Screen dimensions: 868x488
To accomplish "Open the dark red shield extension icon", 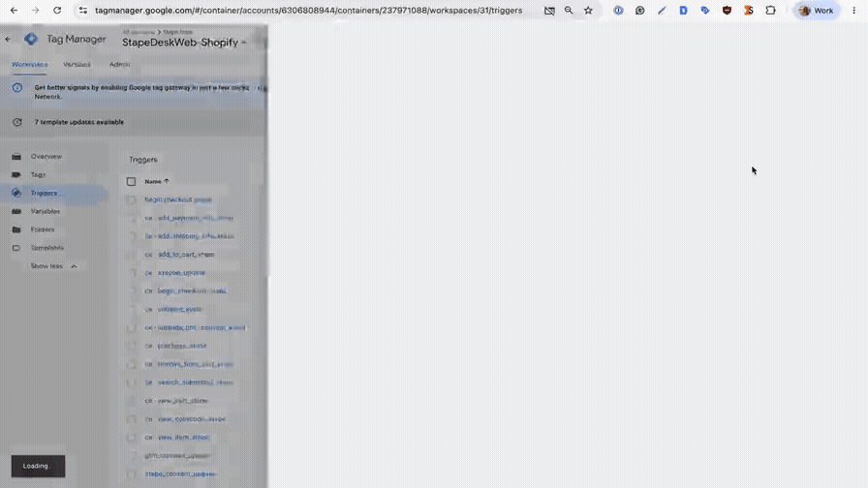I will (x=727, y=11).
